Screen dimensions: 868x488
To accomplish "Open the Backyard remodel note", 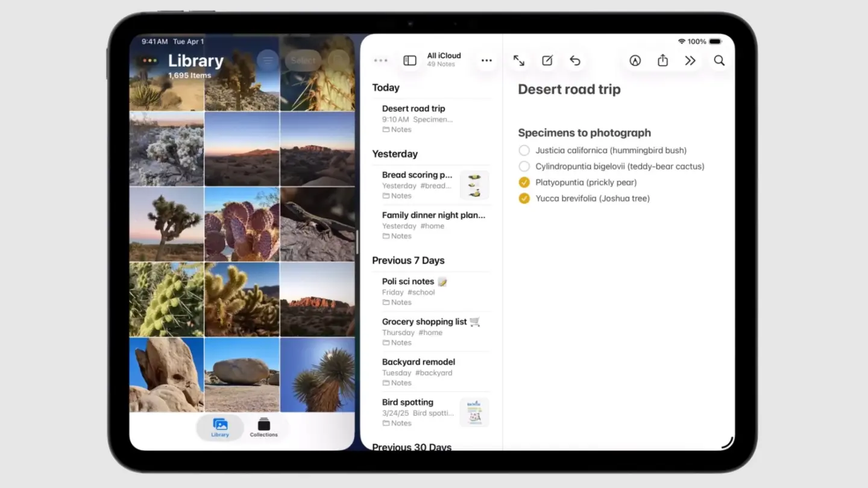I will pos(418,361).
